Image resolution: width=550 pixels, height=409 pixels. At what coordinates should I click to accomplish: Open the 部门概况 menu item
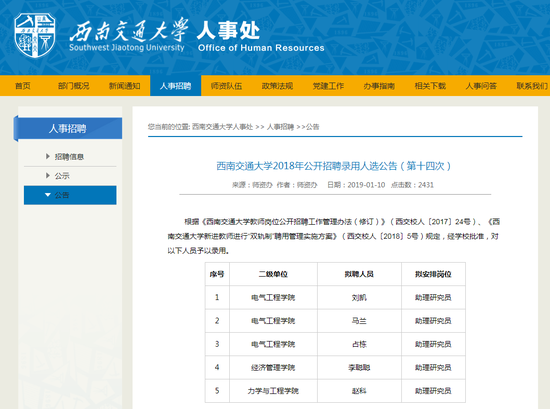[73, 86]
